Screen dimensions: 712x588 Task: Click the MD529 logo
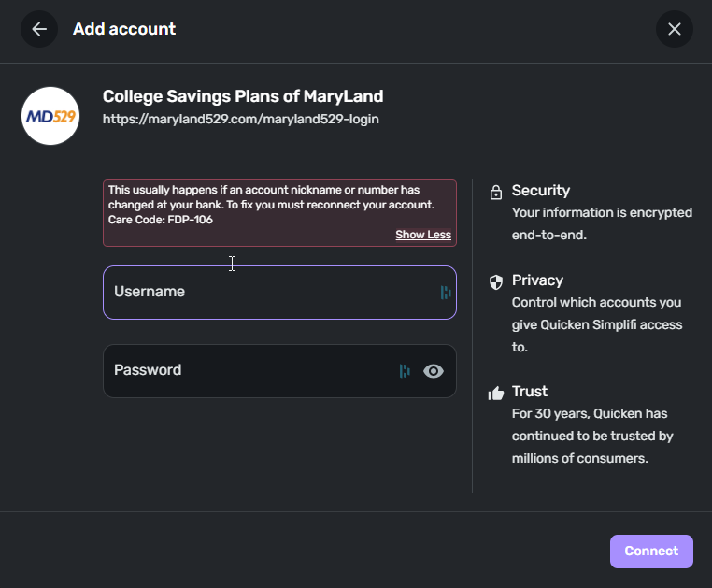50,116
